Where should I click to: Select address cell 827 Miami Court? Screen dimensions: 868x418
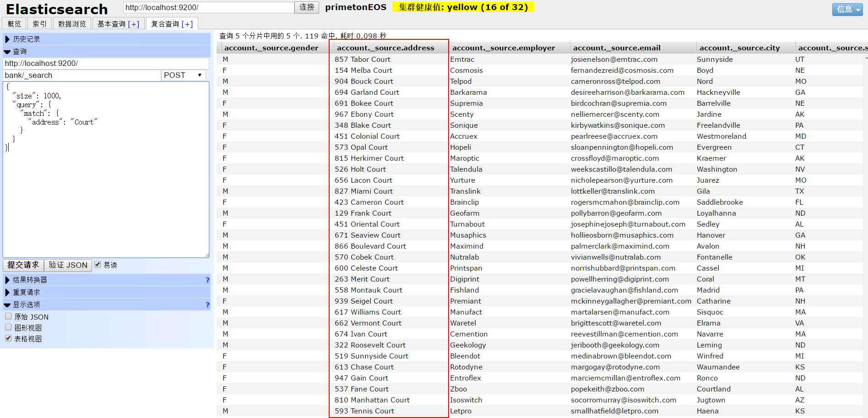(x=363, y=191)
